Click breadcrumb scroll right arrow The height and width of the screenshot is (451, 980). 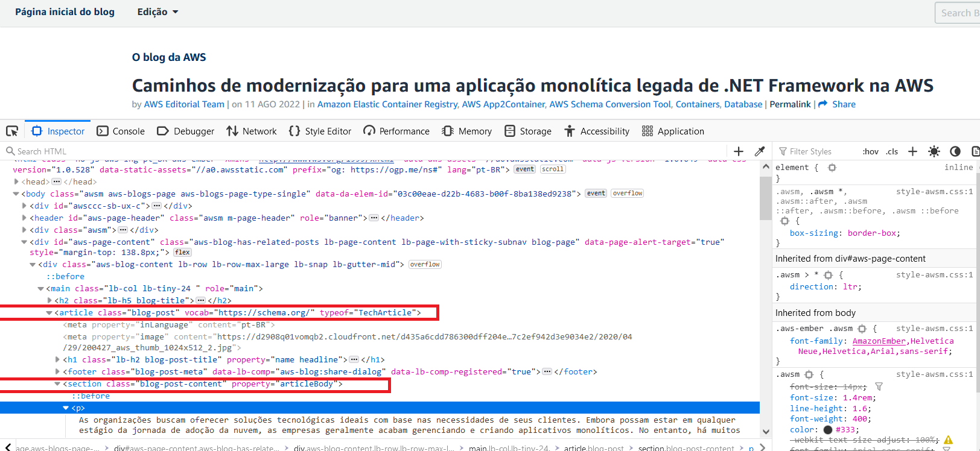[762, 447]
